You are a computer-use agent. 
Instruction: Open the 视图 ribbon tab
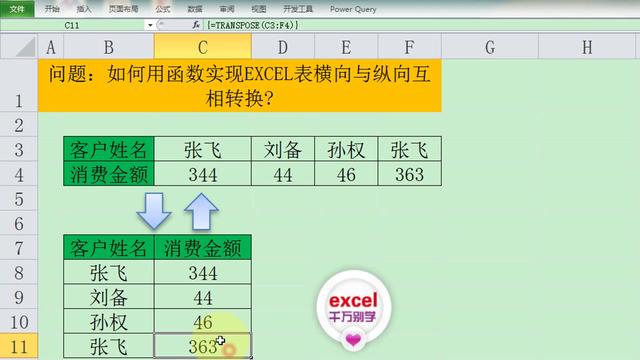259,9
